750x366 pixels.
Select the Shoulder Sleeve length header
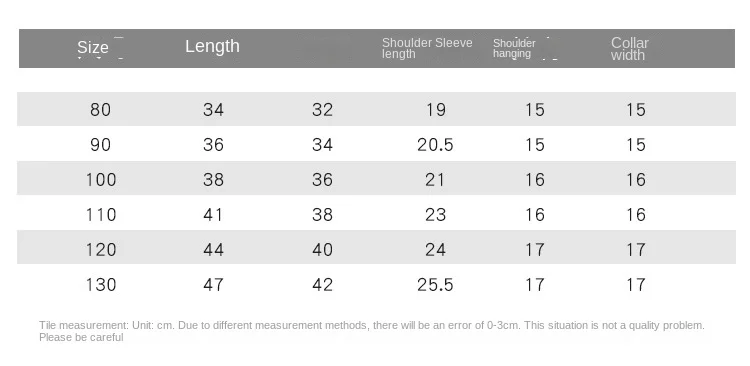[427, 48]
